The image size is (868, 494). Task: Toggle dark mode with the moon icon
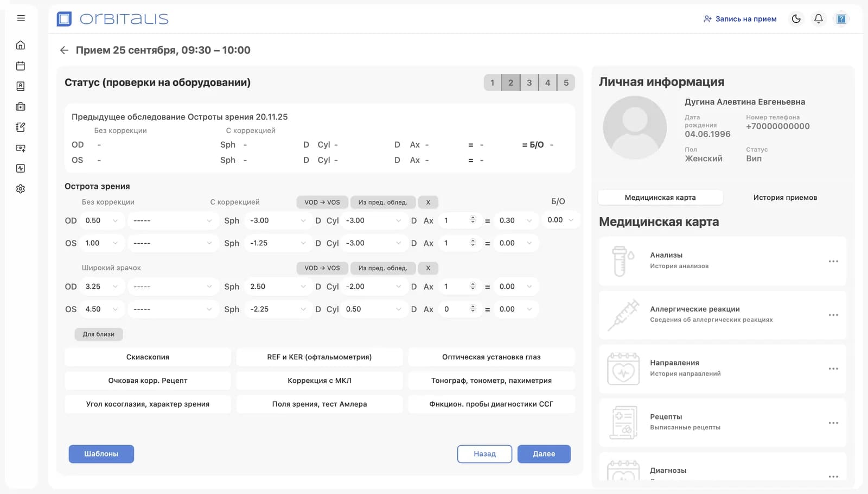click(796, 19)
